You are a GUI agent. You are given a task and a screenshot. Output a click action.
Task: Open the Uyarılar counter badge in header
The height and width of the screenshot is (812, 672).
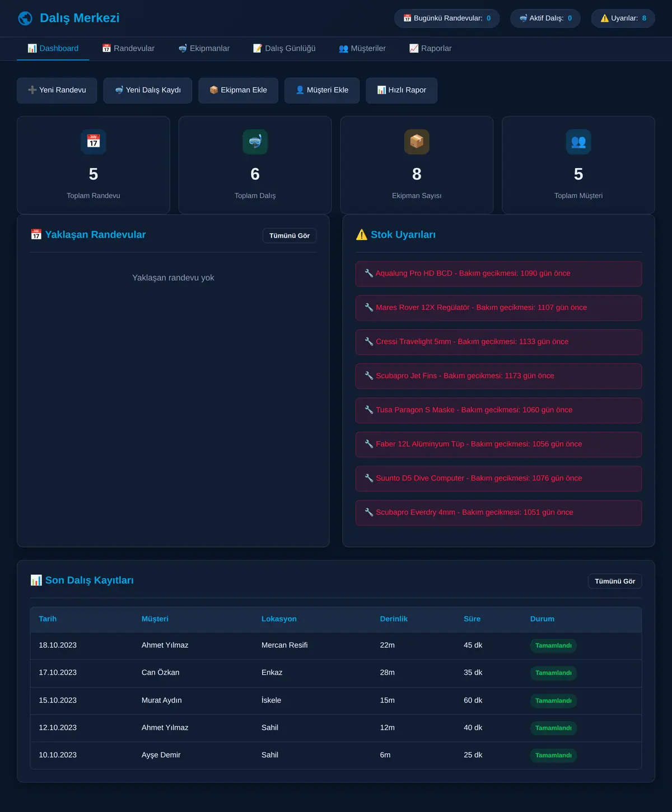point(623,18)
